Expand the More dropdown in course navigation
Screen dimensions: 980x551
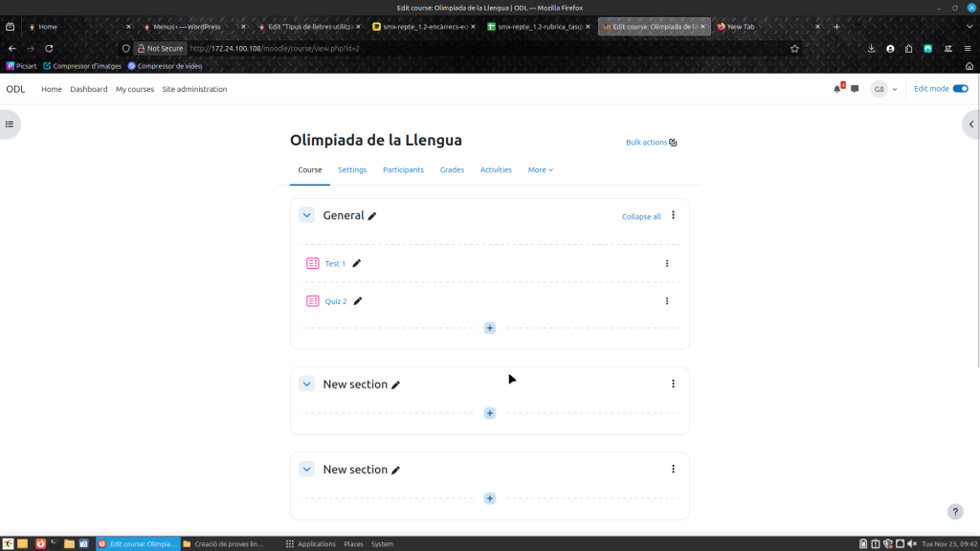pos(540,170)
